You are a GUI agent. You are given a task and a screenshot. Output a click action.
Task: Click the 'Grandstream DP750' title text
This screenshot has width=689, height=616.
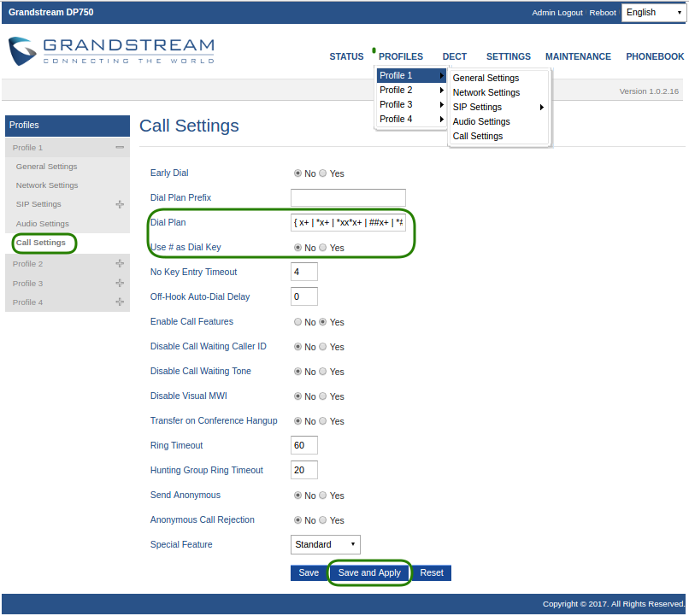51,12
